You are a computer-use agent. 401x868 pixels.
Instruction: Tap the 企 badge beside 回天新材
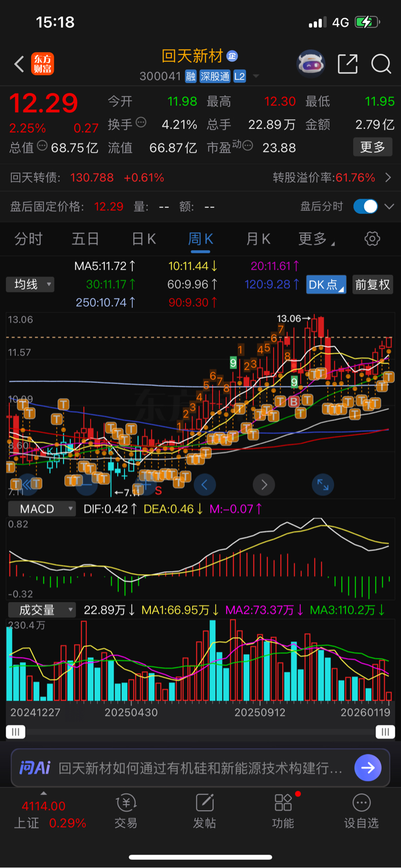click(232, 56)
